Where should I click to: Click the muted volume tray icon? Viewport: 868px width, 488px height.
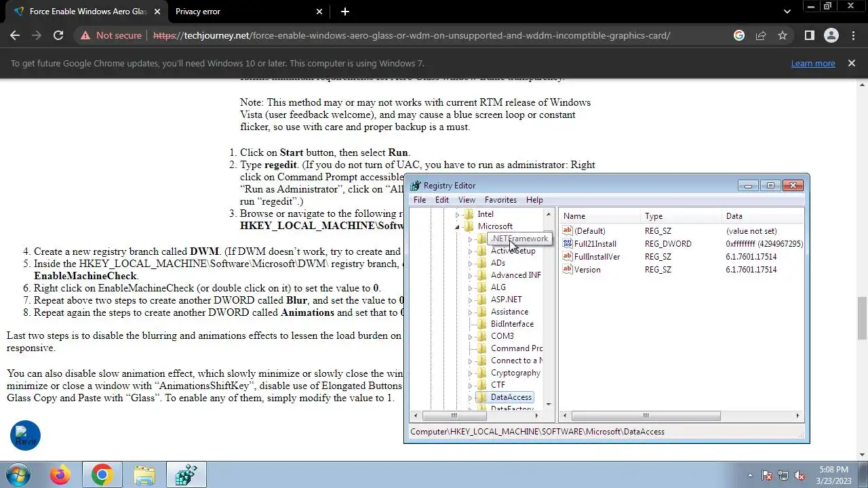tap(799, 475)
